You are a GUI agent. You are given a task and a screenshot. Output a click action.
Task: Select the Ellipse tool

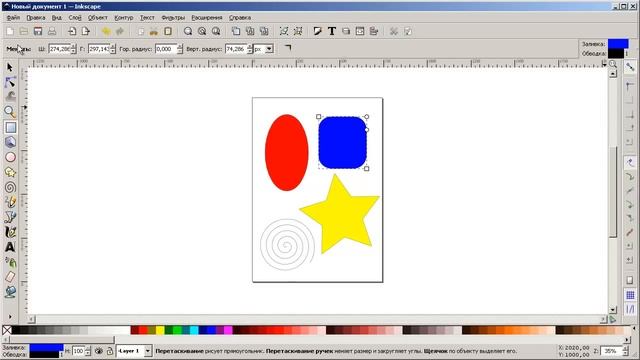click(x=10, y=157)
